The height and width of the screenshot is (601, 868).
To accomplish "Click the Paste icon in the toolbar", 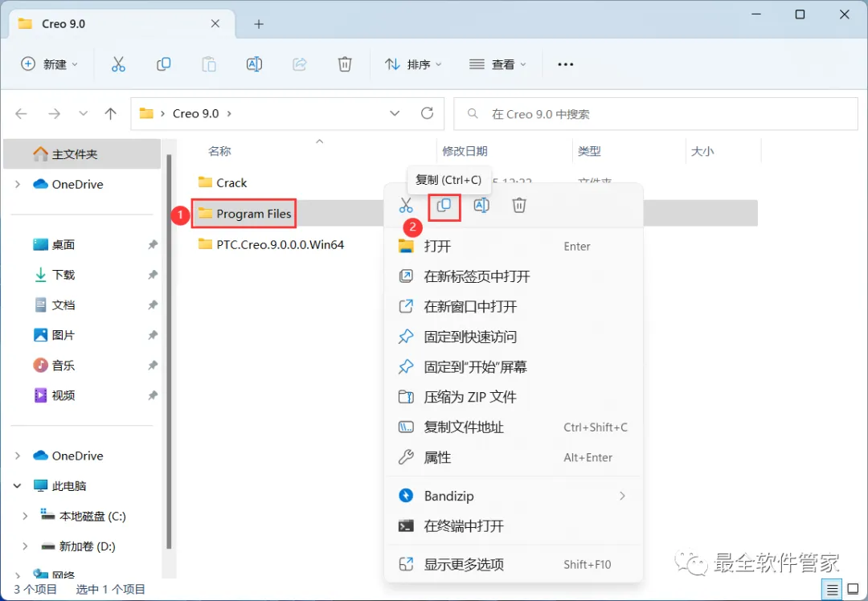I will 209,64.
